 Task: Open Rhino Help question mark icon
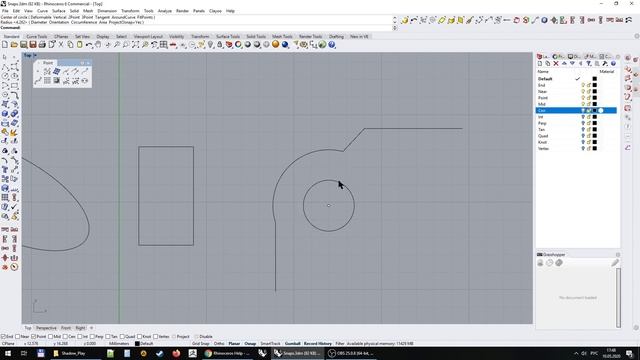(x=332, y=44)
